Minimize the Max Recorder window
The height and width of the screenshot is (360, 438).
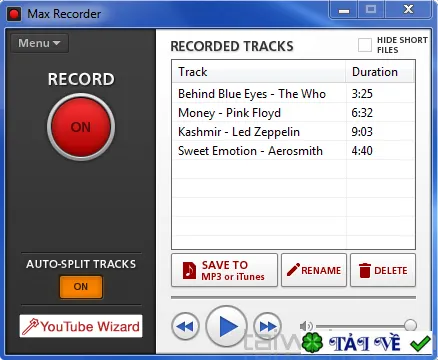pos(344,10)
